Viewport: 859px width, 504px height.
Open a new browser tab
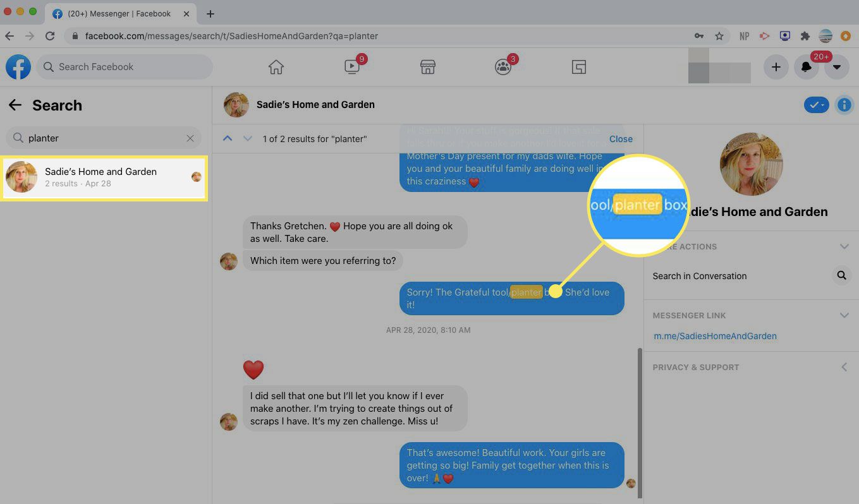(x=210, y=13)
